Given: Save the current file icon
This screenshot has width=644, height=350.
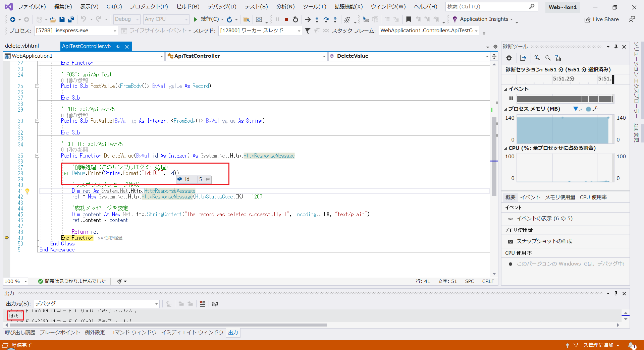Looking at the screenshot, I should (x=62, y=19).
